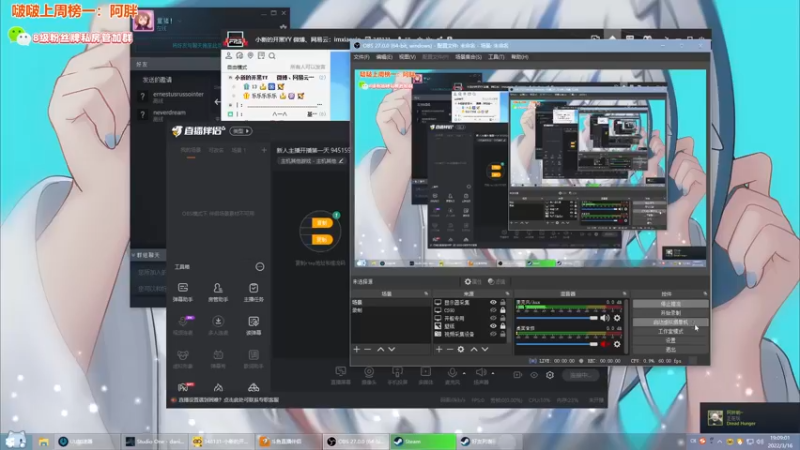Open 房管助手 tool in 直播伴侣

coord(218,292)
